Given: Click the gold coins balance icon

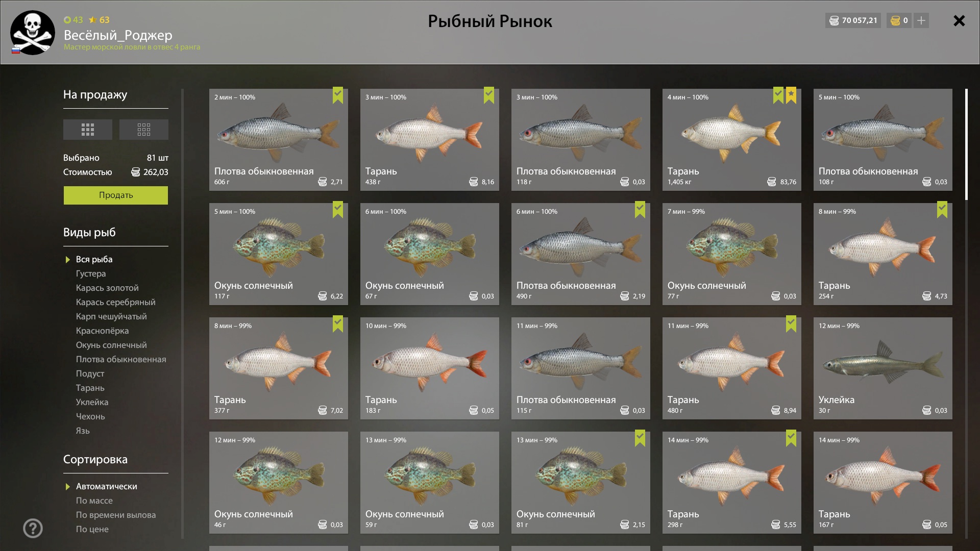Looking at the screenshot, I should [x=895, y=20].
